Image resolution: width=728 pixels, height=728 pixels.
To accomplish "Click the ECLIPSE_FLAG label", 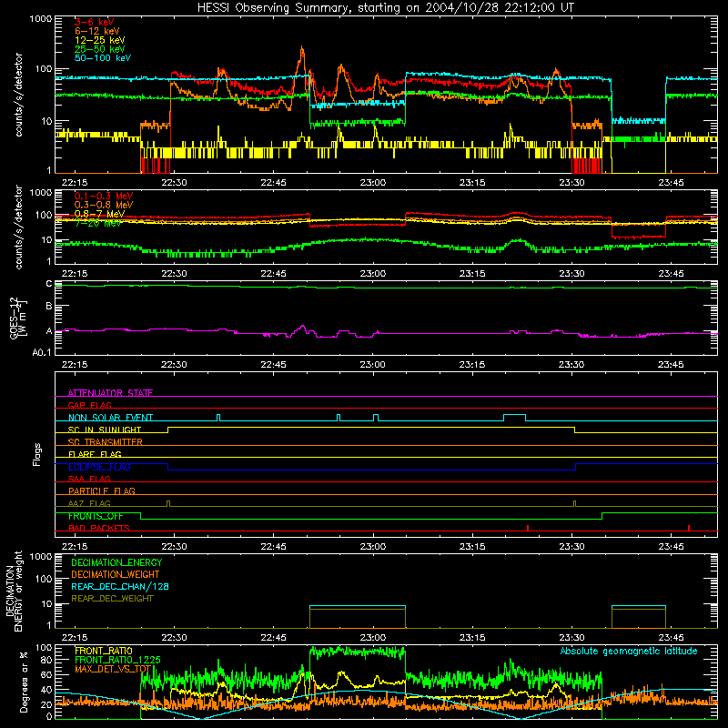I will pyautogui.click(x=99, y=467).
